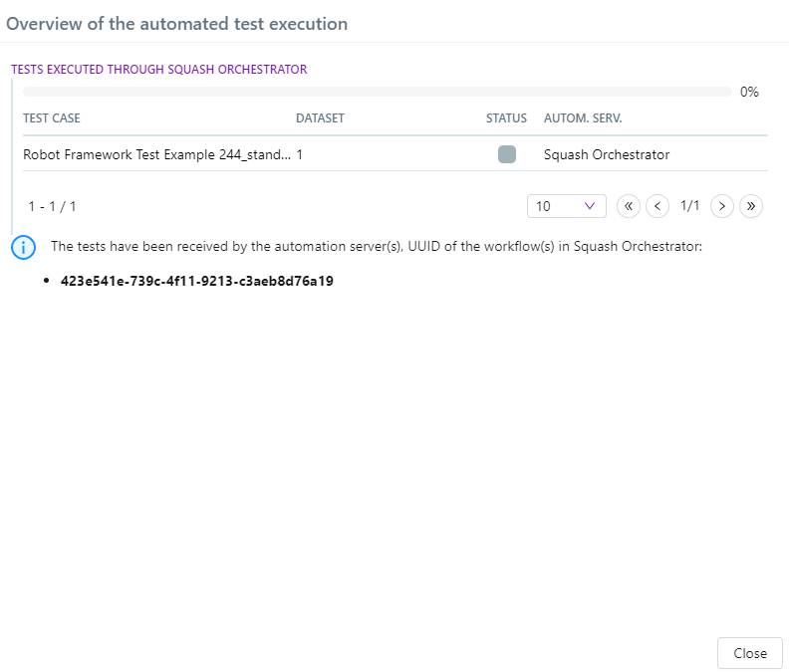
Task: Click the Squash Orchestrator server cell
Action: (x=607, y=155)
